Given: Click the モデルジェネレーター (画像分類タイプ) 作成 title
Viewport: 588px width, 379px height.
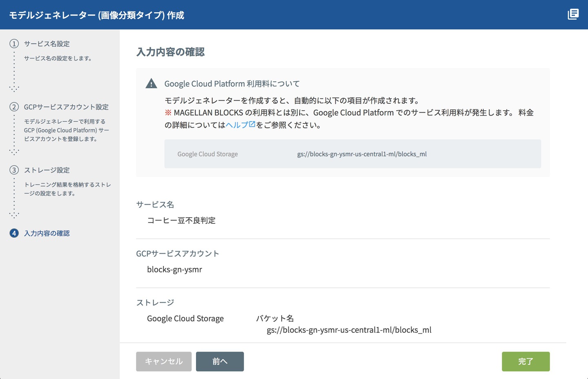Looking at the screenshot, I should [x=97, y=15].
